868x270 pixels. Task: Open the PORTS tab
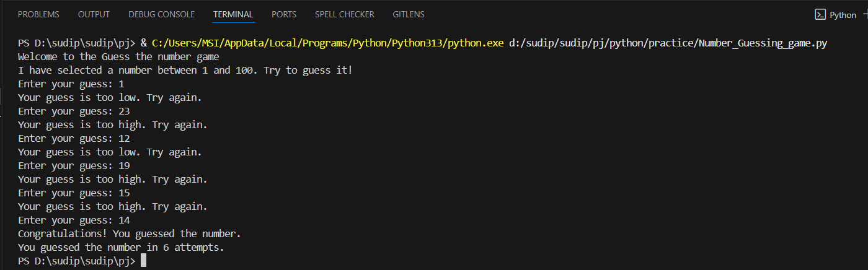coord(284,14)
